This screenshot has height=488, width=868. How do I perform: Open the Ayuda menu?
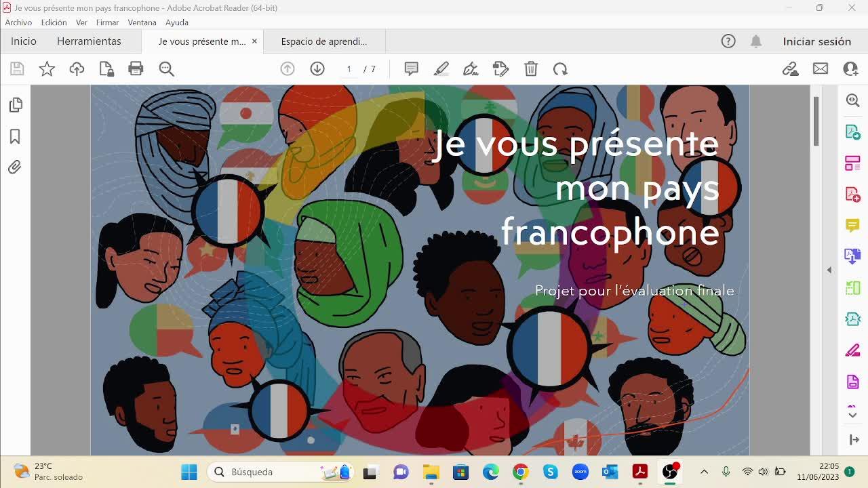(177, 22)
